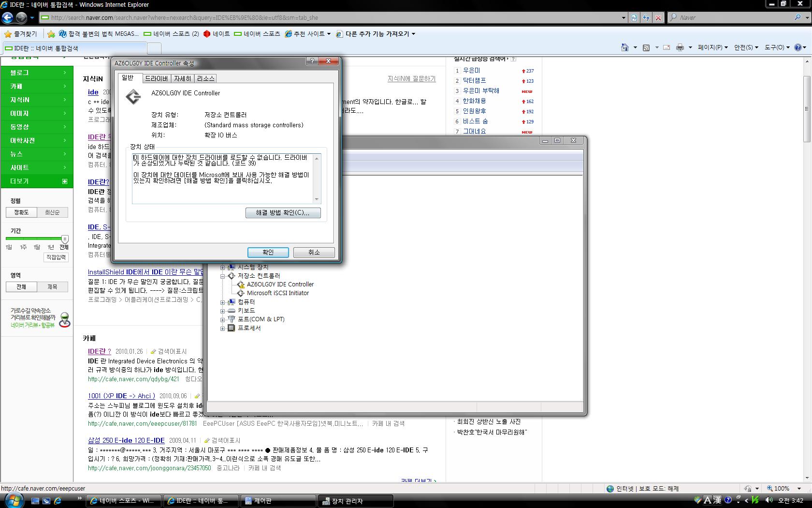Select Microsoft iSCSI Initiator in device tree

[278, 293]
